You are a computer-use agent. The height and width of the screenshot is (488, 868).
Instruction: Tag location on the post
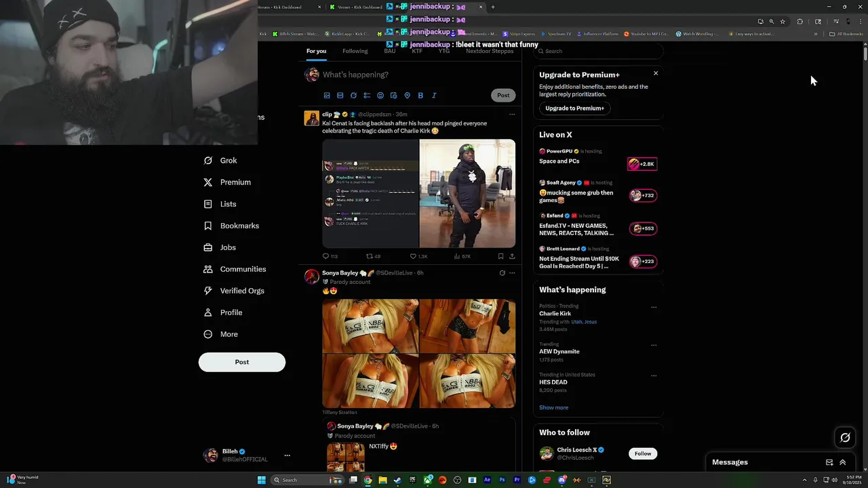click(x=407, y=96)
